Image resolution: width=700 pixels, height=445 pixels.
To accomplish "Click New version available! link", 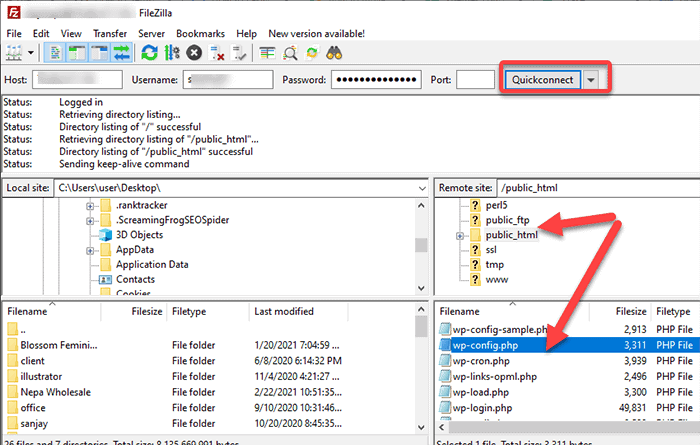I will [316, 33].
